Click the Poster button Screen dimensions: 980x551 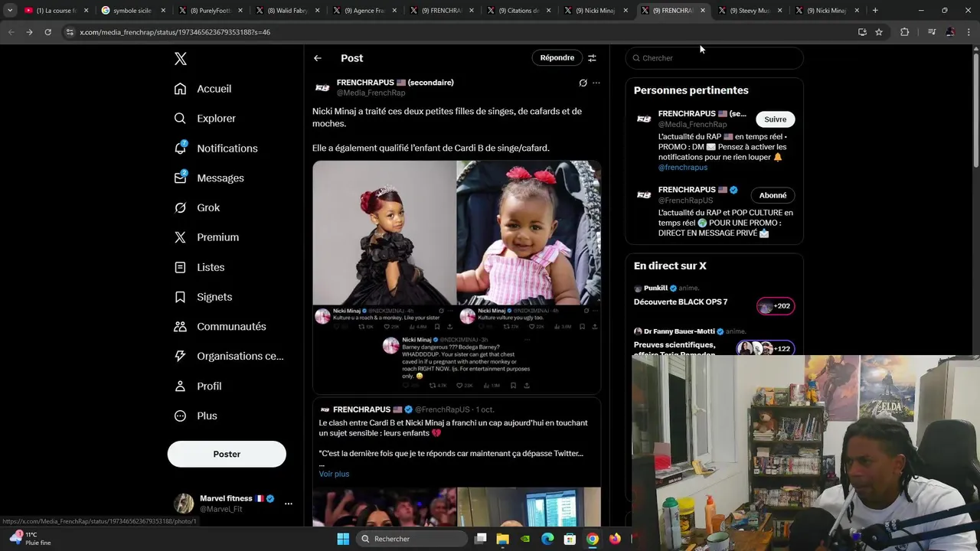[x=227, y=454]
